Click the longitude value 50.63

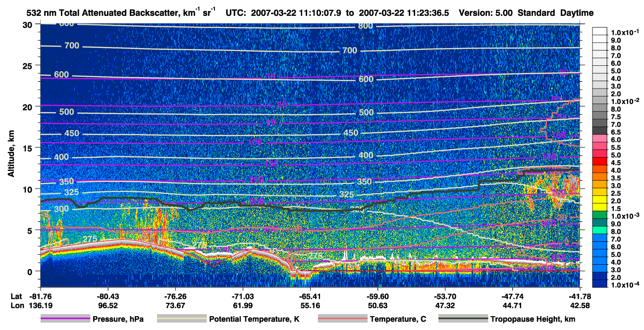point(377,305)
